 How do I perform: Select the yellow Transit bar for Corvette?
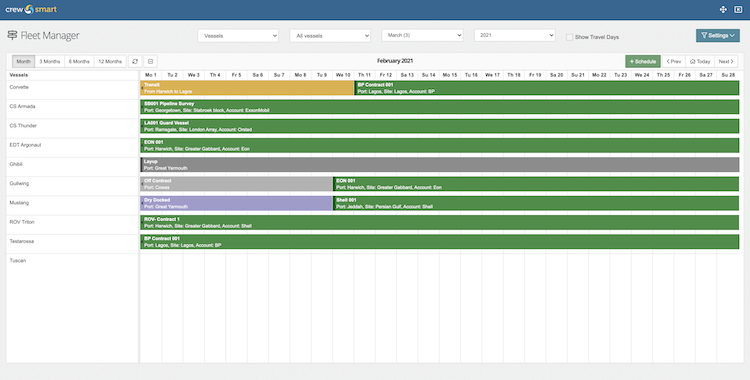click(247, 88)
